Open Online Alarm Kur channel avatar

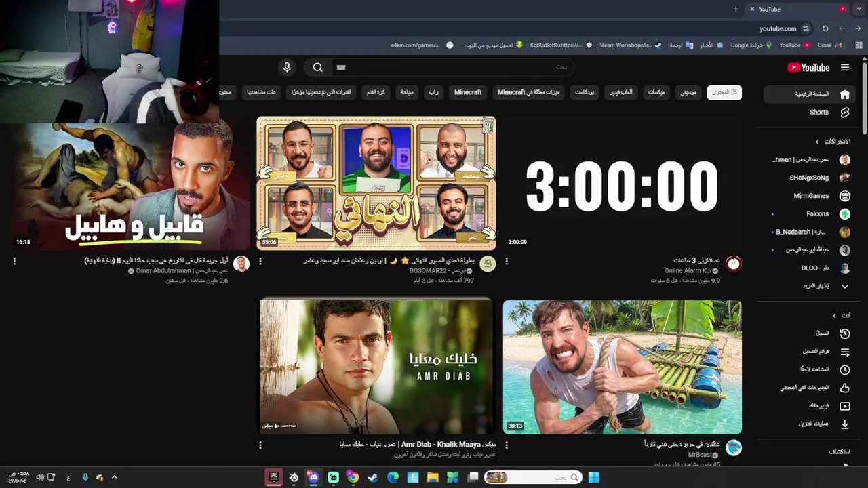click(x=733, y=264)
